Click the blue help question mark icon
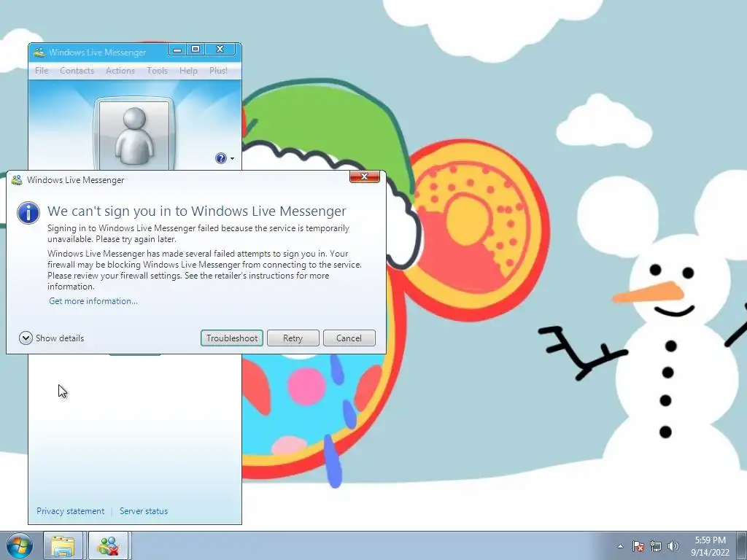The height and width of the screenshot is (560, 747). [x=221, y=158]
